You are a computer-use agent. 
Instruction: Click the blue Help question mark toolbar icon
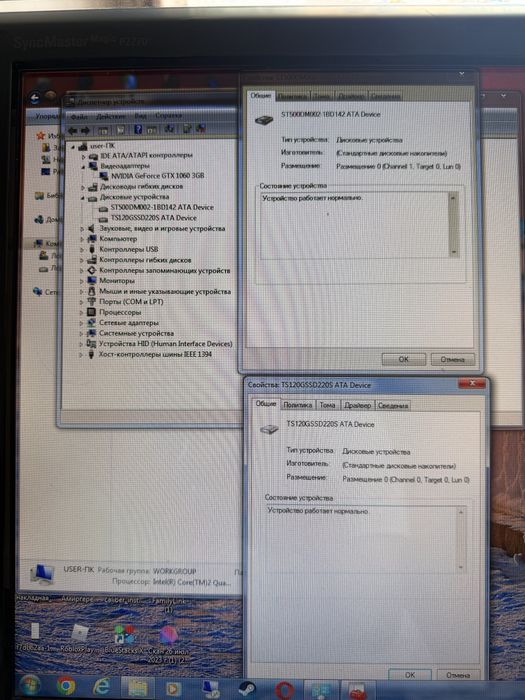[x=138, y=129]
